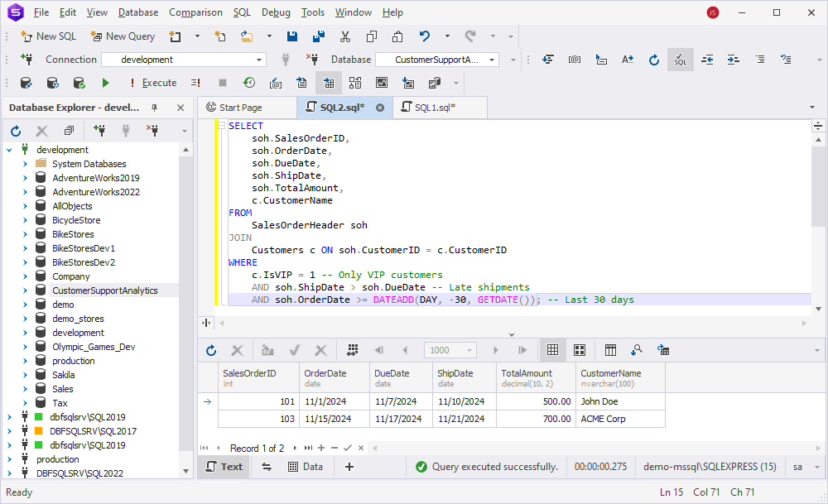The width and height of the screenshot is (828, 504).
Task: Switch results to card view
Action: coord(580,350)
